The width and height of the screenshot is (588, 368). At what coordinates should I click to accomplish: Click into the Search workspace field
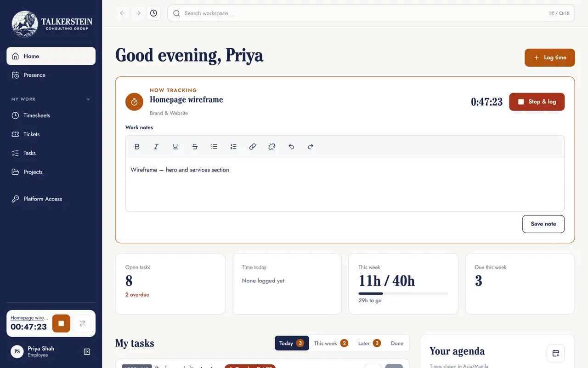point(371,13)
